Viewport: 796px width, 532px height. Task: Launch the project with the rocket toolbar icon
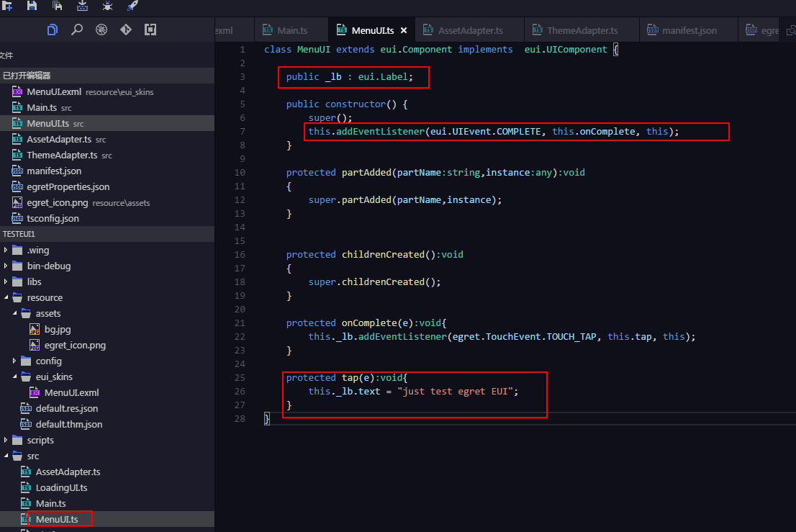pyautogui.click(x=133, y=6)
